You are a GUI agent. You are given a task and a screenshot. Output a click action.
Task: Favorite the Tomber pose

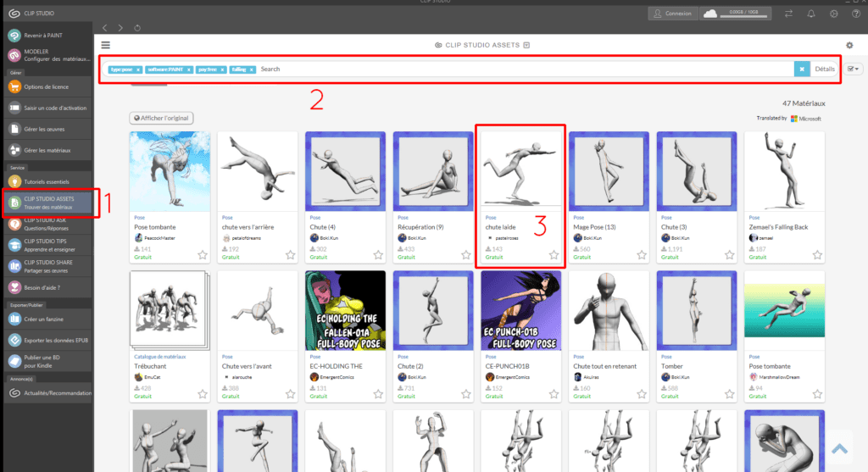pos(730,394)
